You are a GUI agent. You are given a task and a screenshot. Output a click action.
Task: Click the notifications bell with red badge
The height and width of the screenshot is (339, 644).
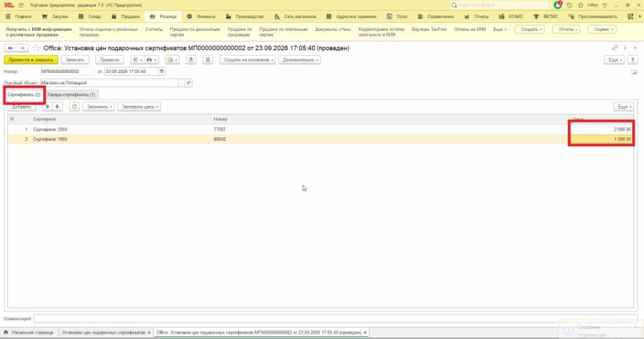[557, 5]
